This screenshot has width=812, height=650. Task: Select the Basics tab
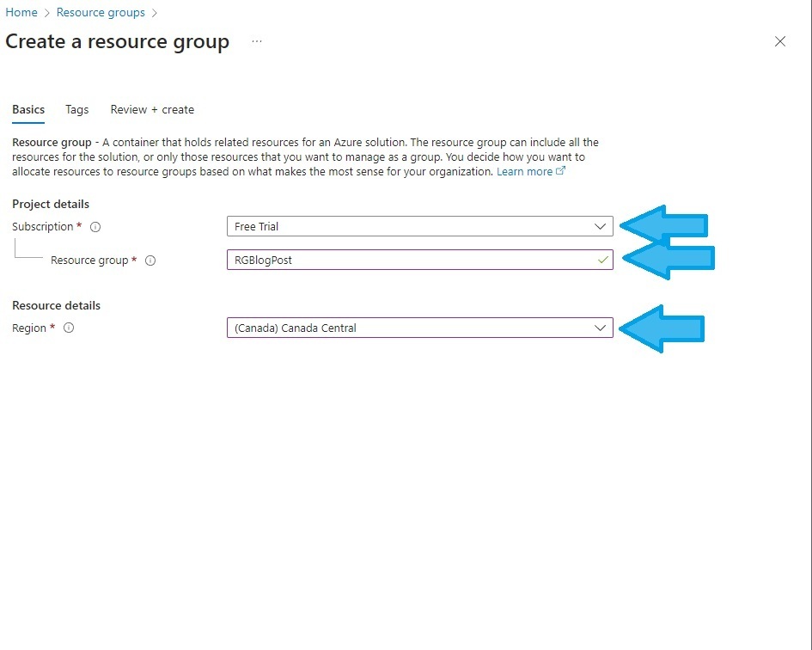28,109
